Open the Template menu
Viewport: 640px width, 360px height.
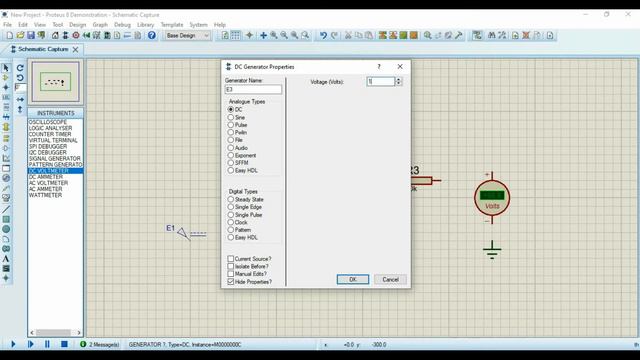pyautogui.click(x=172, y=24)
